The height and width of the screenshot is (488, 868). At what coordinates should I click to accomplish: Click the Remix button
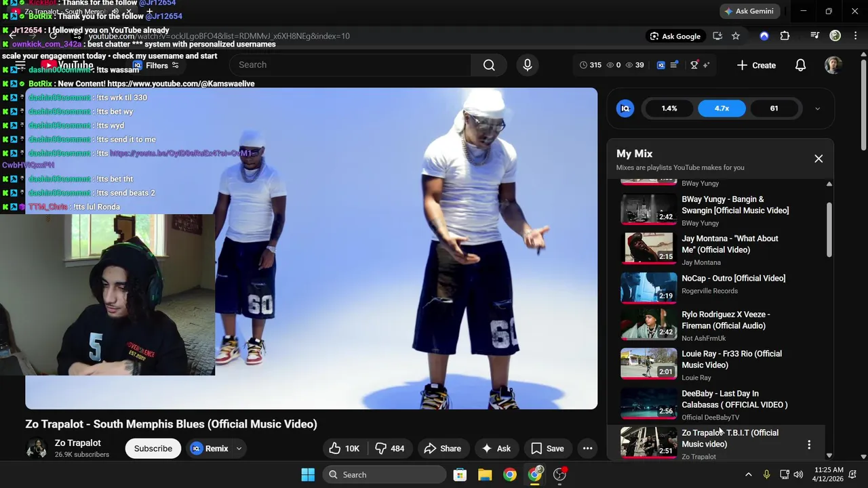pos(210,448)
